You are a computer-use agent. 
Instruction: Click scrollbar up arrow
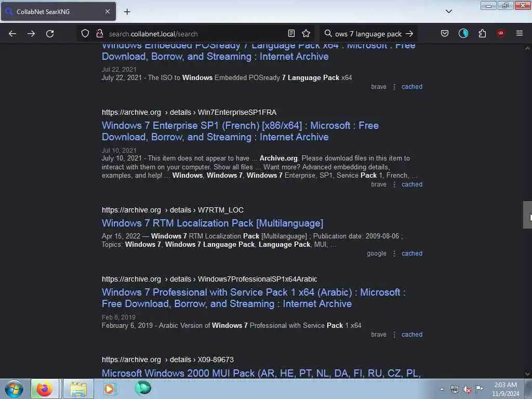[527, 48]
